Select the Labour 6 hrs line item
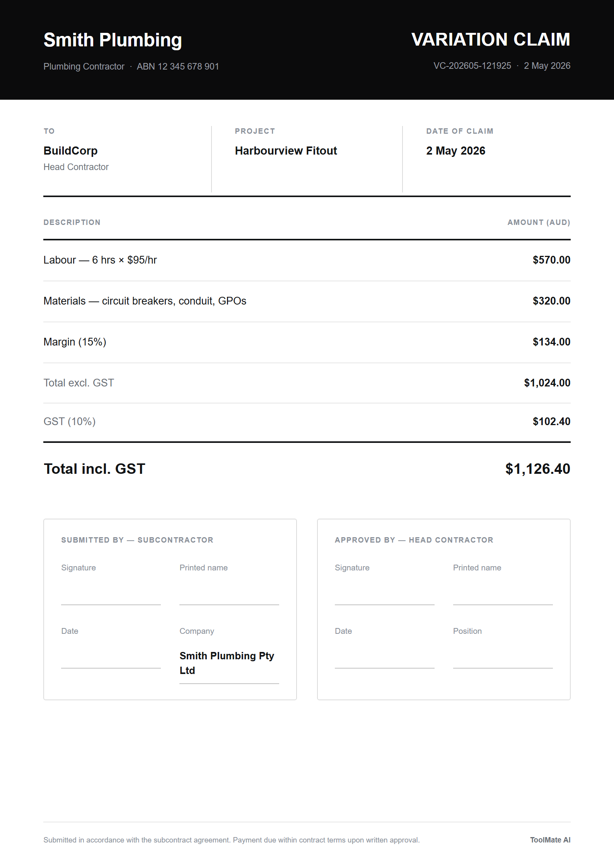The height and width of the screenshot is (868, 614). click(307, 260)
